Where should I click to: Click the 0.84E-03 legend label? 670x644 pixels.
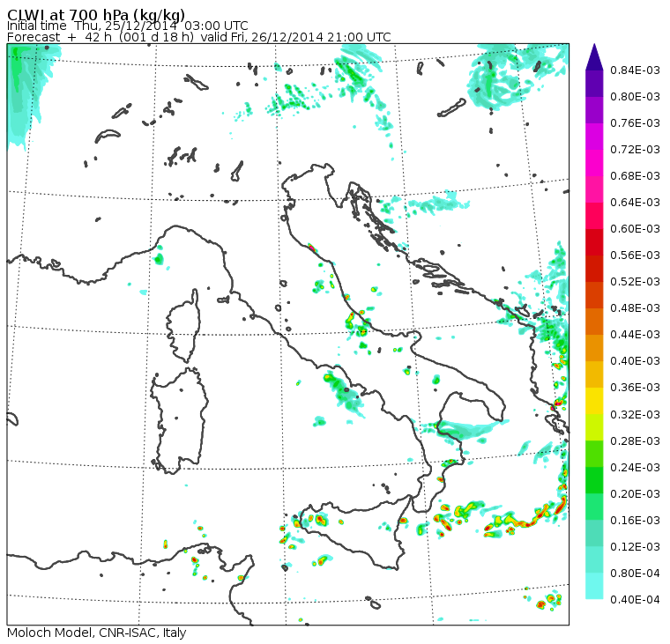pyautogui.click(x=635, y=70)
